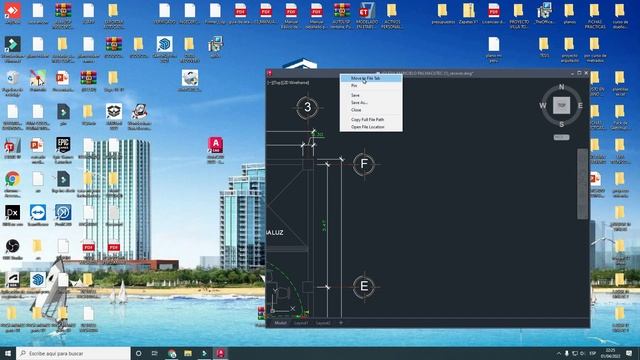Open Chrome from the taskbar
This screenshot has width=640, height=360.
[172, 353]
